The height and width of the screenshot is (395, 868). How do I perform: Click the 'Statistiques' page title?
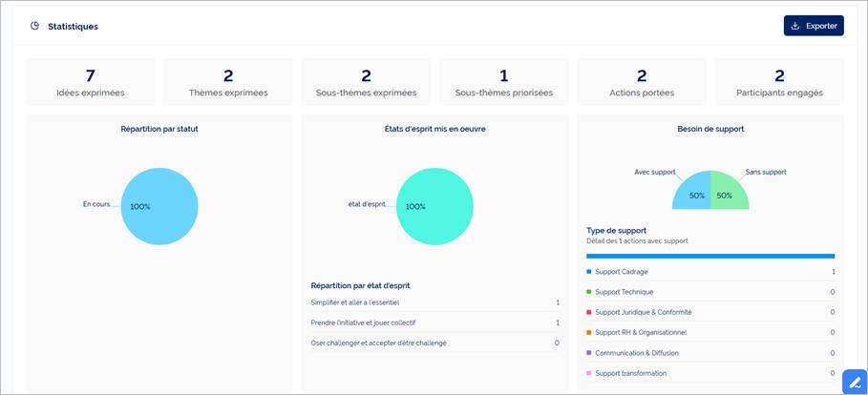point(74,26)
